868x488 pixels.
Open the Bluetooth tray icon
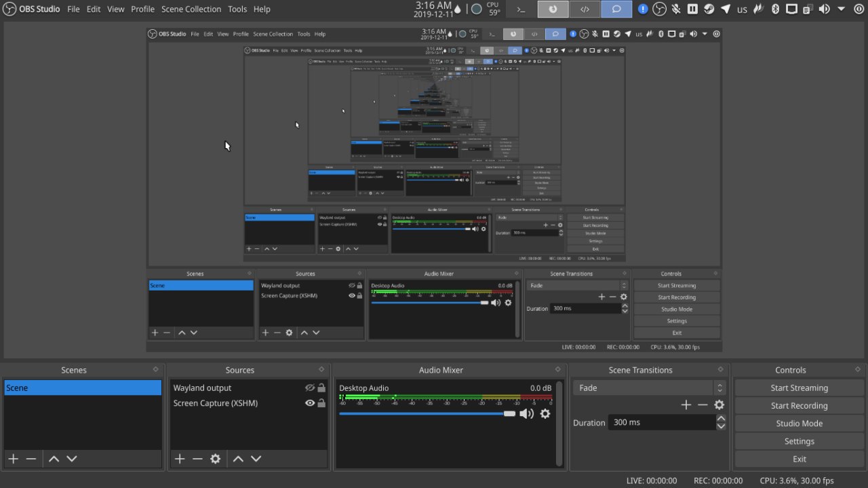click(775, 9)
